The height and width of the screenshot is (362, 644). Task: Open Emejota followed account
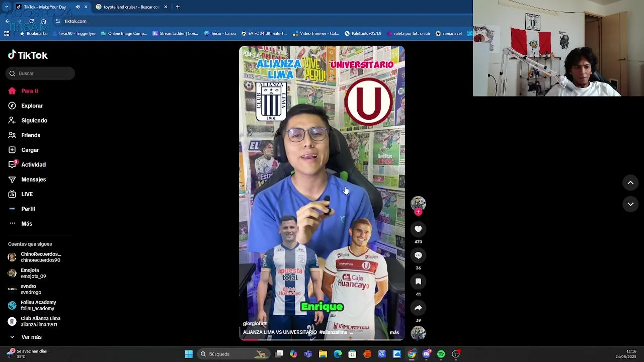point(27,273)
